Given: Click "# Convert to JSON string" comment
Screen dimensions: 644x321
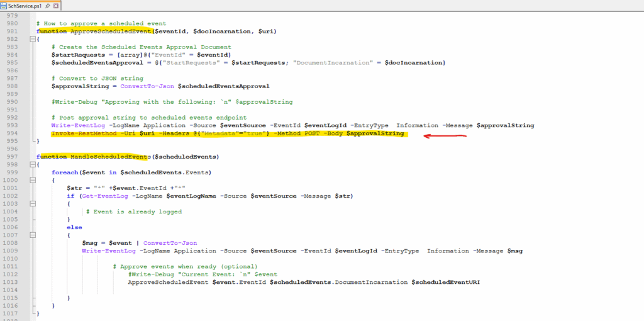Looking at the screenshot, I should pyautogui.click(x=97, y=79).
